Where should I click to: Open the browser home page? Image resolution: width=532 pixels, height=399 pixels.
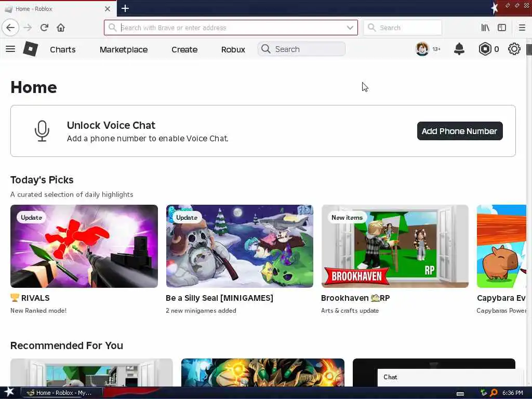coord(61,28)
